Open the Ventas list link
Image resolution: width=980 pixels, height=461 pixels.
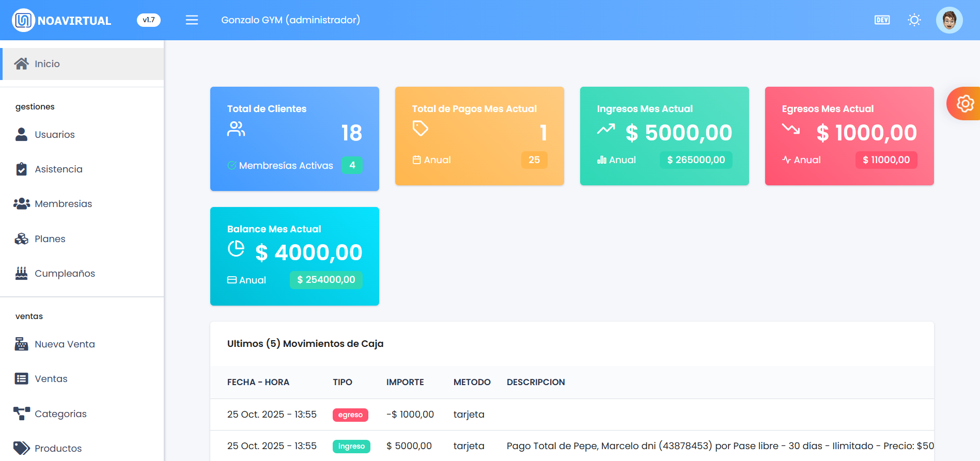tap(51, 379)
